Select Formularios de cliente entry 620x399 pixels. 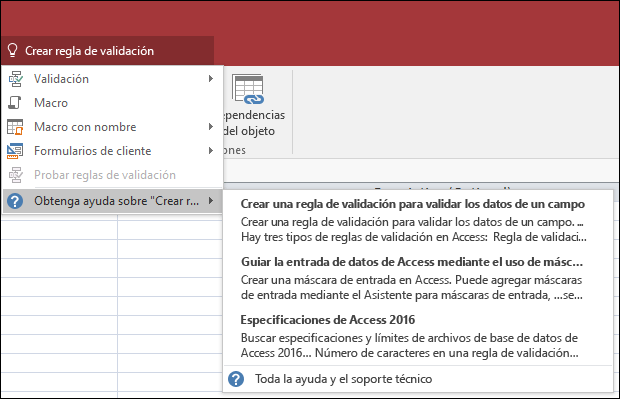pos(112,151)
